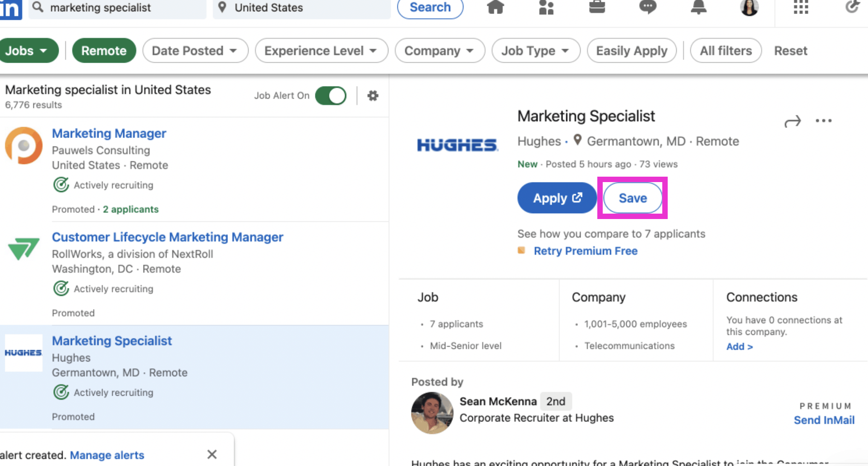Viewport: 868px width, 466px height.
Task: Click the Hughes logo in the job list
Action: point(23,352)
